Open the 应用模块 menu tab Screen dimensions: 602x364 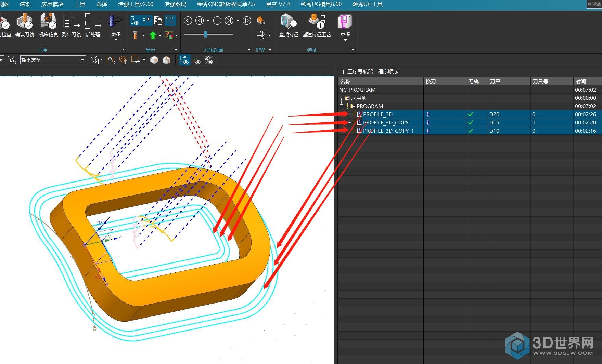[52, 4]
